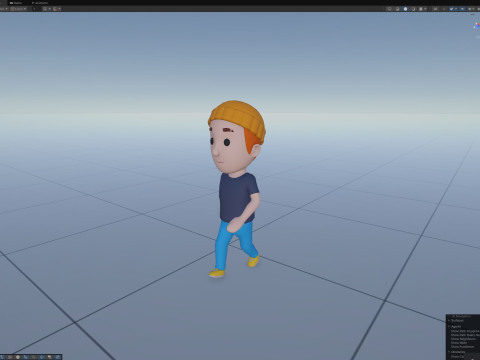Image resolution: width=480 pixels, height=360 pixels.
Task: Select the highlighted Shaded draw mode icon
Action: click(x=405, y=9)
